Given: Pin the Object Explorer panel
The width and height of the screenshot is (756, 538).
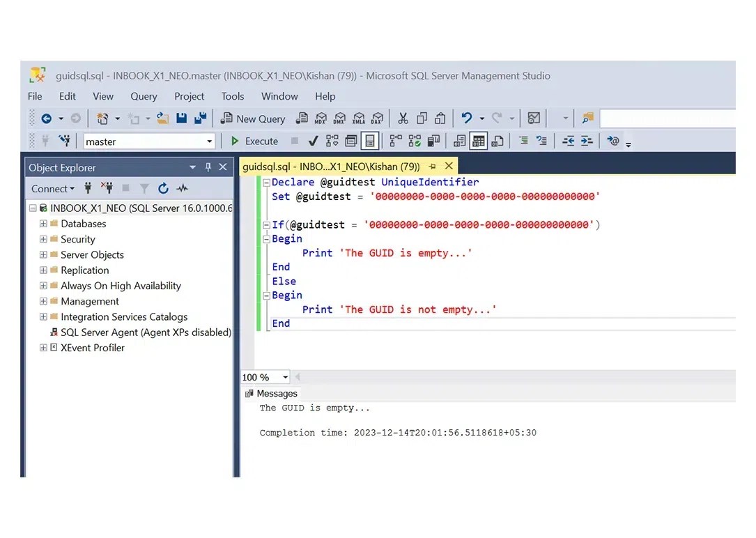Looking at the screenshot, I should click(207, 167).
